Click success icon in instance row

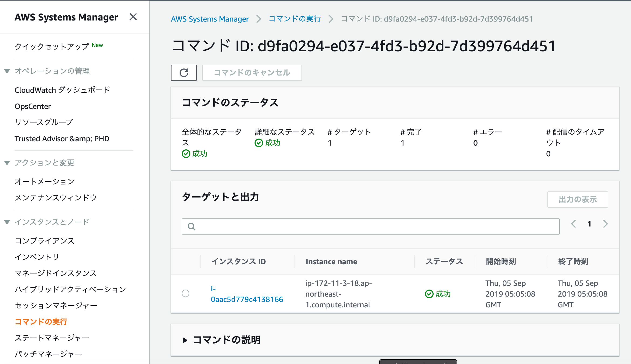pyautogui.click(x=429, y=294)
